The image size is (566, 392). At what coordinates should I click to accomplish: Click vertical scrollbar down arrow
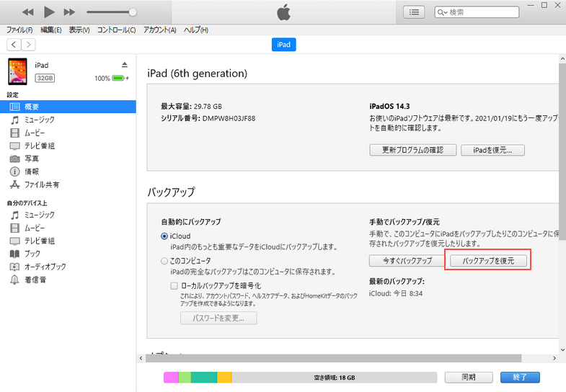click(562, 349)
